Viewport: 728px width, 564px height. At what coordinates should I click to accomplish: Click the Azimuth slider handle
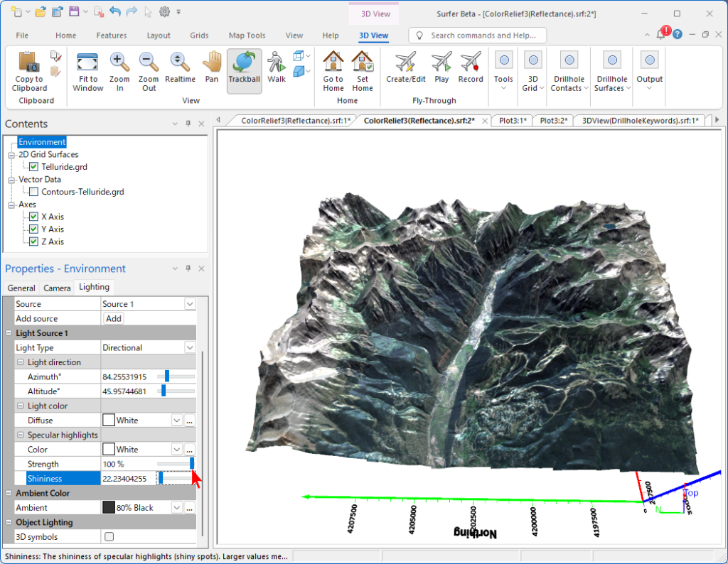166,376
